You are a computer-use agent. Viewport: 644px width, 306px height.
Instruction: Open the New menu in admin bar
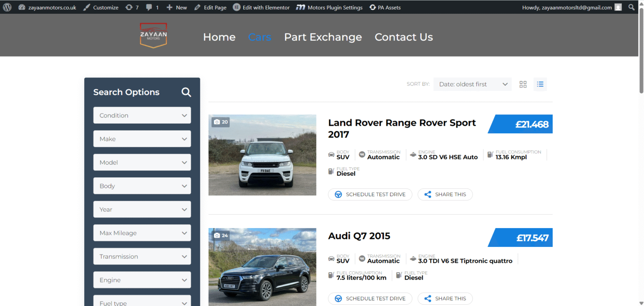[x=176, y=7]
